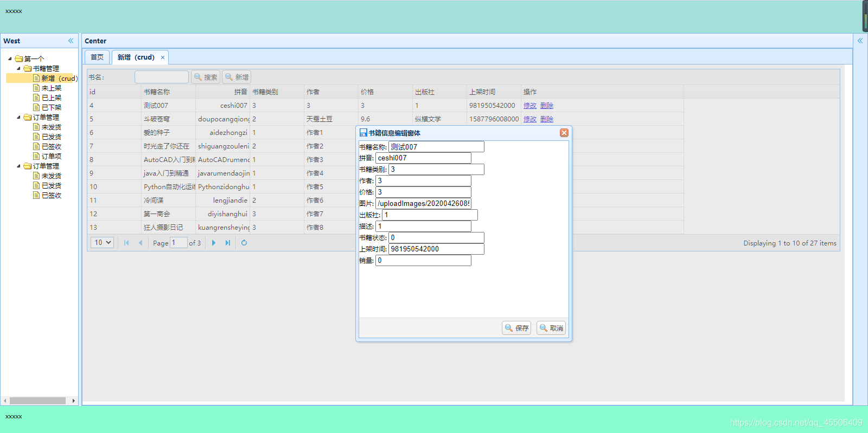
Task: Focus the 价格 field in dialog
Action: (423, 192)
